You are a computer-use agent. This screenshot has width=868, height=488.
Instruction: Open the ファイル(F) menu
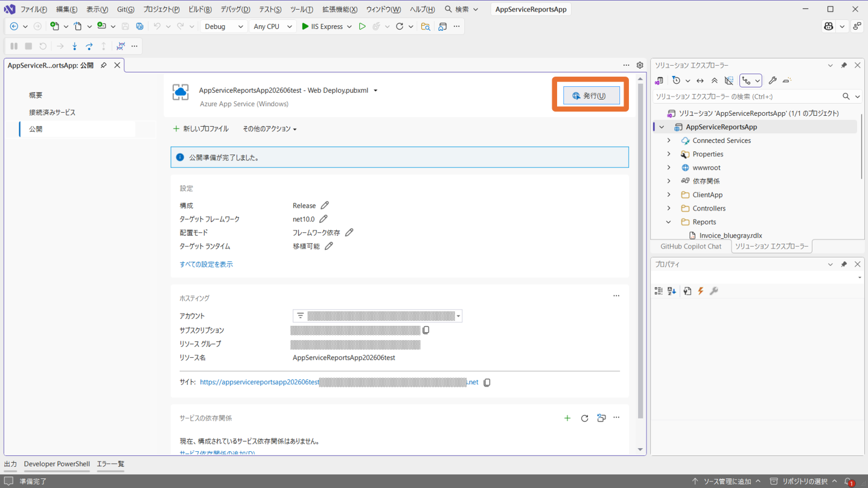click(34, 9)
